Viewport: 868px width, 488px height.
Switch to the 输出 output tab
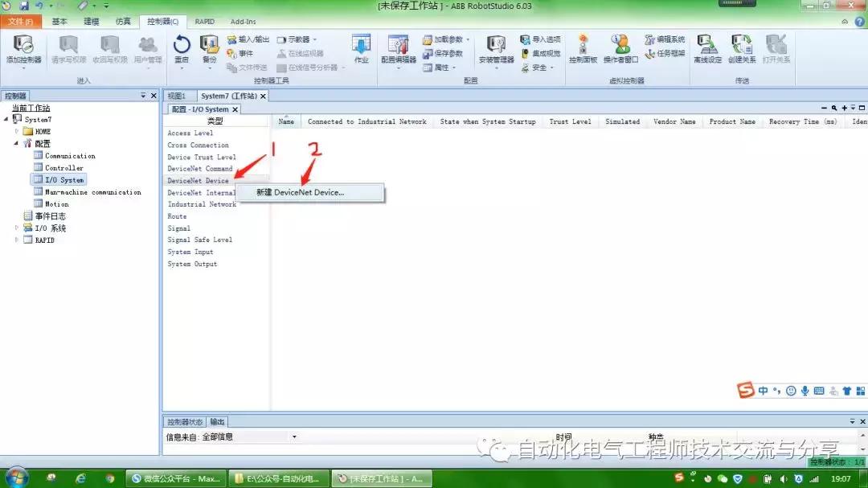218,421
